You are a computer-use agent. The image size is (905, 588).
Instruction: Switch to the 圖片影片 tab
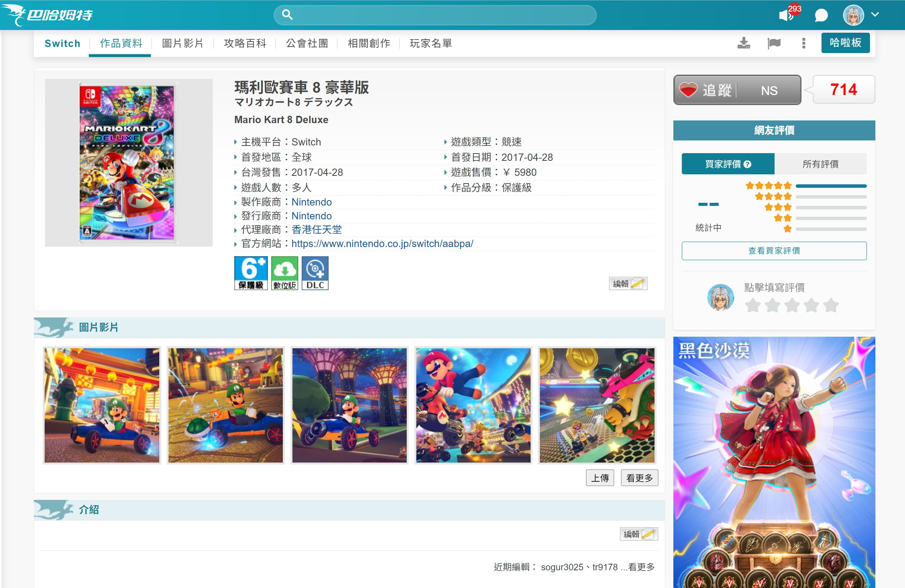183,43
